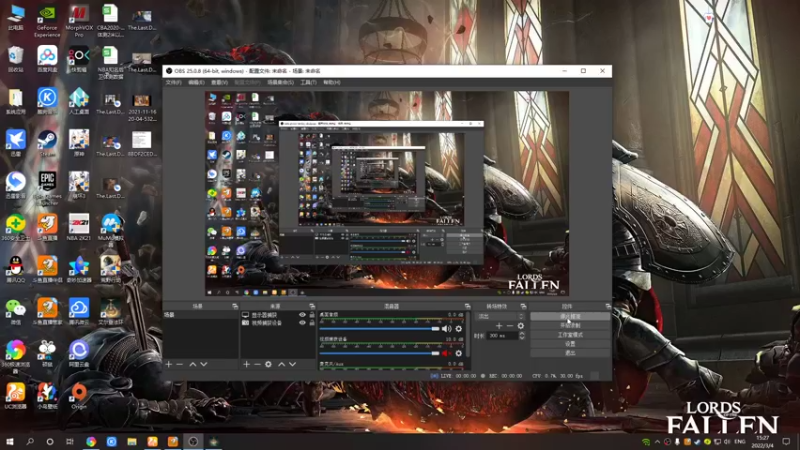Open NBA 2K21 desktop shortcut
The height and width of the screenshot is (450, 800).
79,227
